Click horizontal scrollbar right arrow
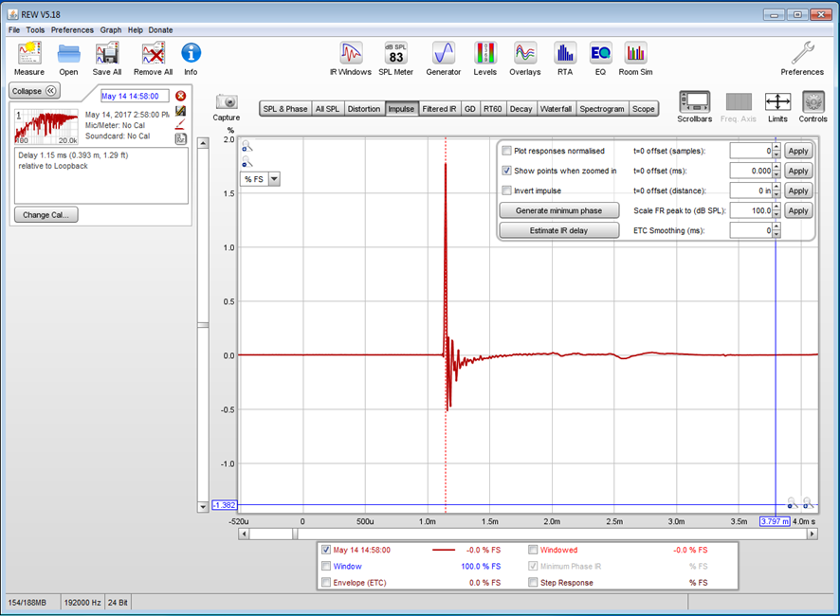 [813, 534]
